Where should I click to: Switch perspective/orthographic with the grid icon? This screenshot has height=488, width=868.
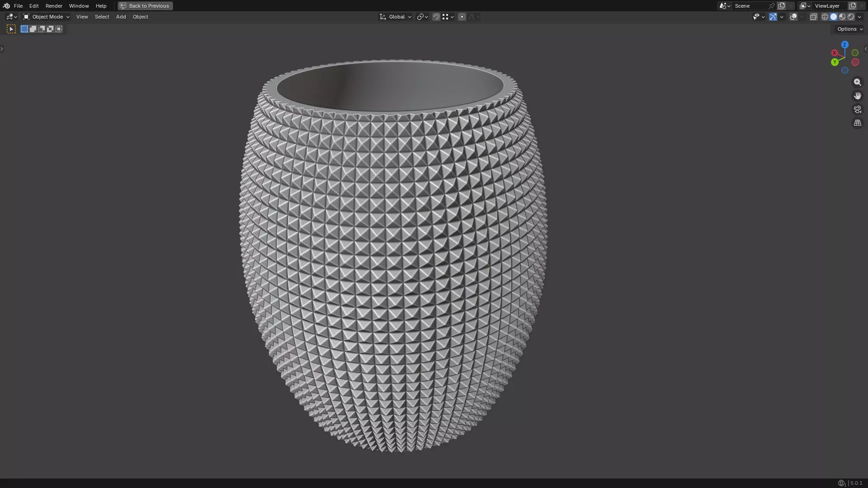857,123
